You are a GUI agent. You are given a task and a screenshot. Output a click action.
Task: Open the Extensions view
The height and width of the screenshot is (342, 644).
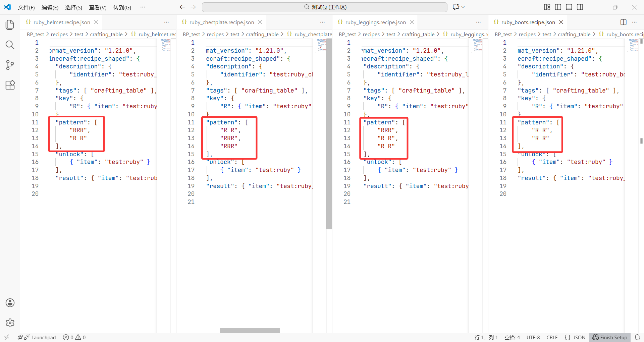tap(10, 85)
